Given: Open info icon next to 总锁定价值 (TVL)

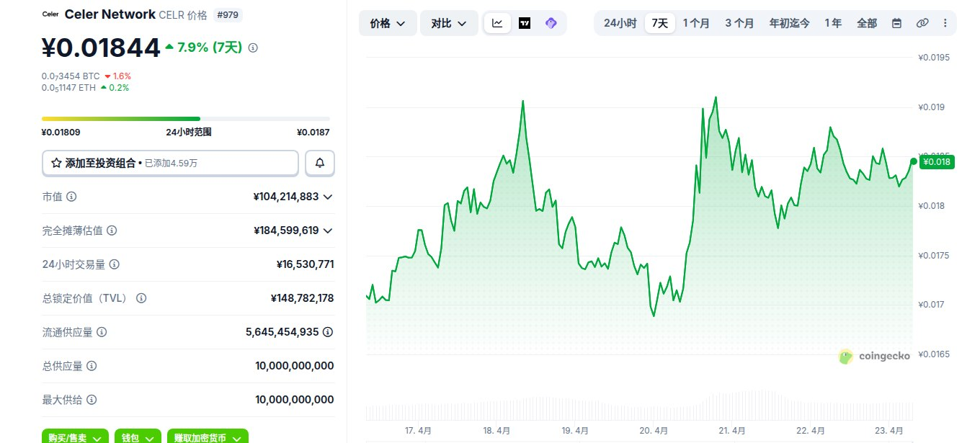Looking at the screenshot, I should click(141, 298).
